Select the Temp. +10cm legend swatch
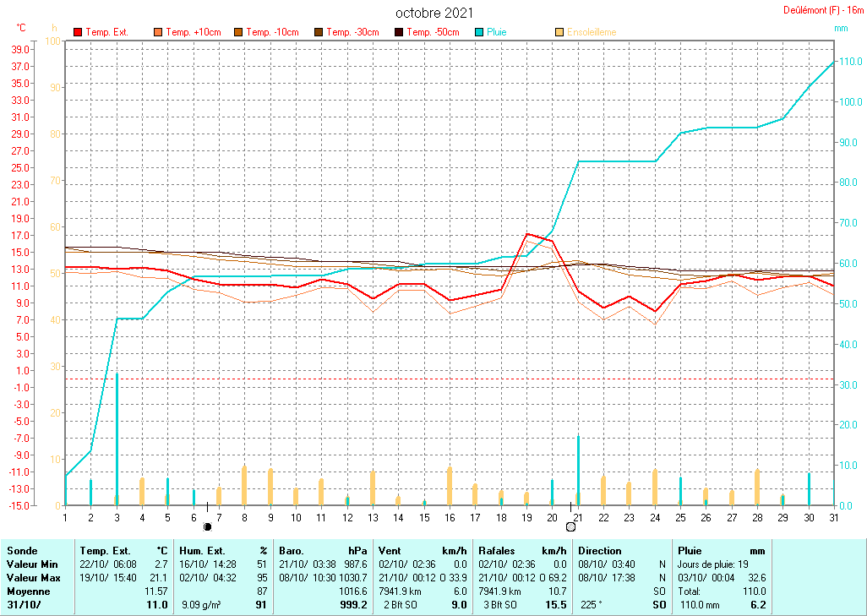867x616 pixels. [x=158, y=32]
